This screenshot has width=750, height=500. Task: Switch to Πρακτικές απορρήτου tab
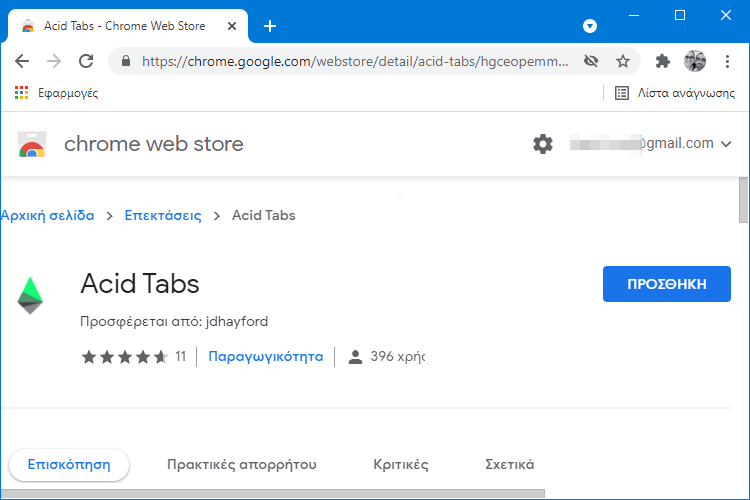coord(242,465)
